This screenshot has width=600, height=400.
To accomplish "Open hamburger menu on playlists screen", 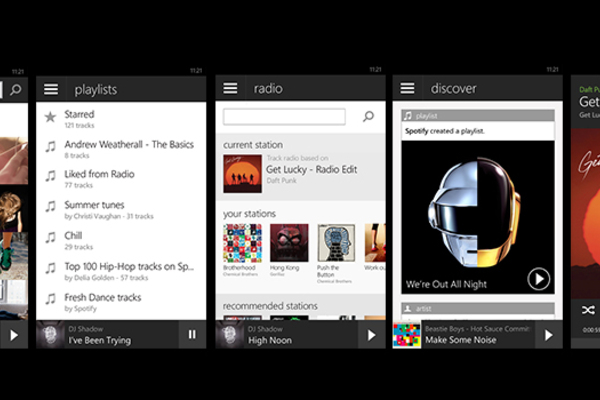I will tap(51, 89).
